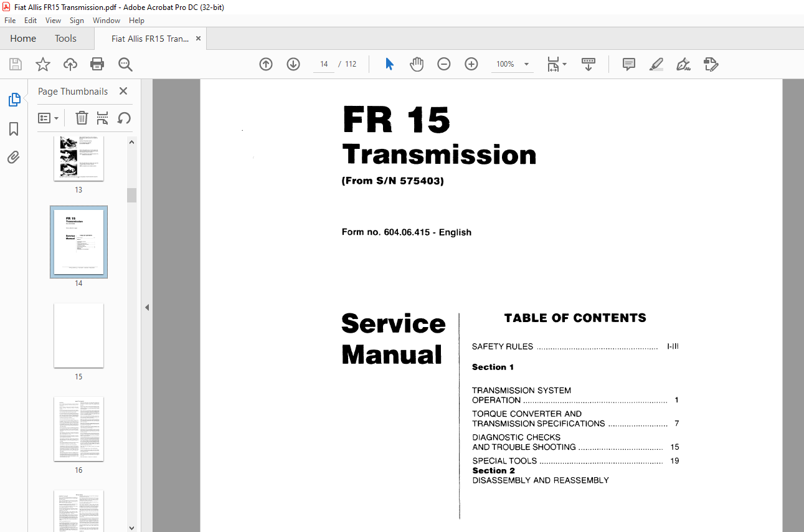Screen dimensions: 804x532
Task: Open the View menu
Action: click(x=54, y=21)
